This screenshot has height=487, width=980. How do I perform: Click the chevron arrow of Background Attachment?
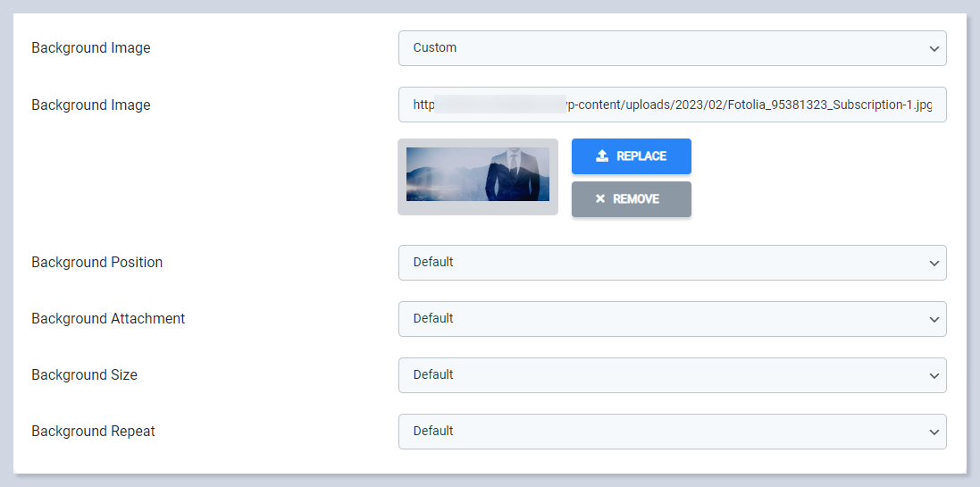coord(934,320)
